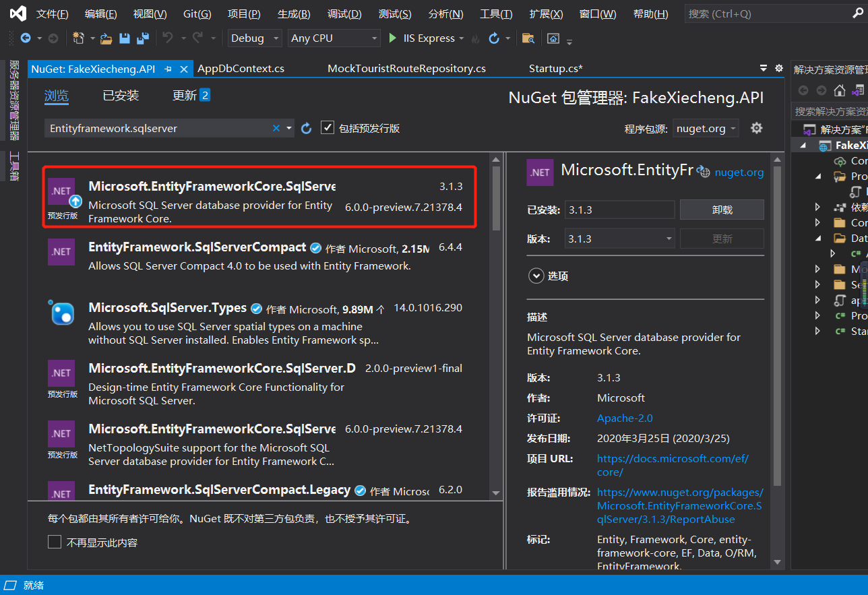Screen dimensions: 868x595
Task: Click the navigate backward arrow icon
Action: [26, 38]
